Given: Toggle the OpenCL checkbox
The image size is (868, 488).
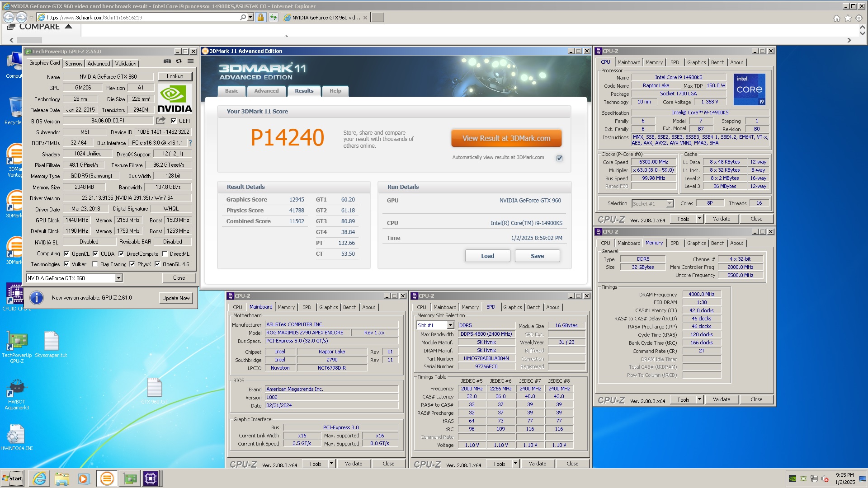Looking at the screenshot, I should coord(66,253).
